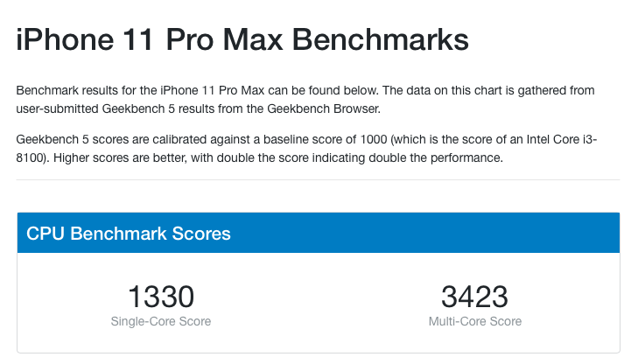Click the horizontal divider below the description

coord(318,179)
